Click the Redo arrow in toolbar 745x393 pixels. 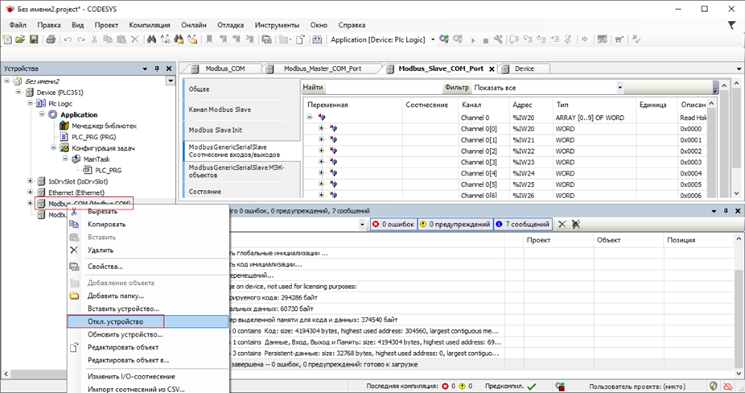(81, 39)
